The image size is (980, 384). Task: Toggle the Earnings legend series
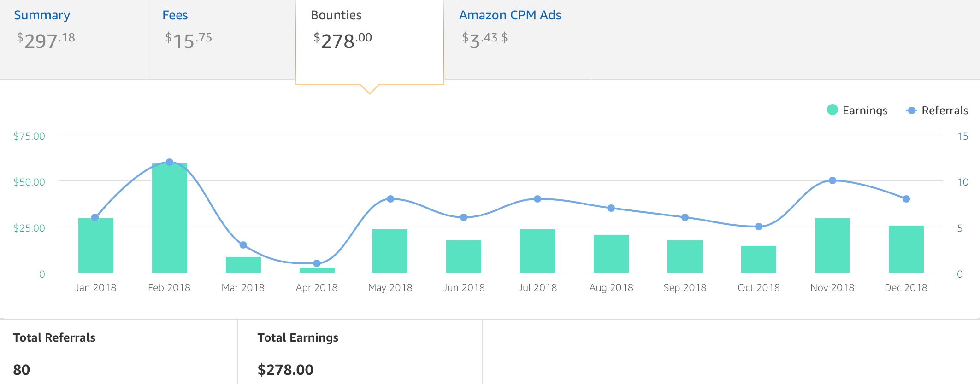click(857, 110)
